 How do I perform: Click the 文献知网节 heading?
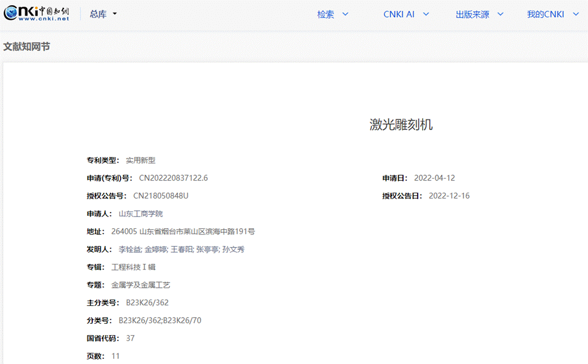coord(27,46)
